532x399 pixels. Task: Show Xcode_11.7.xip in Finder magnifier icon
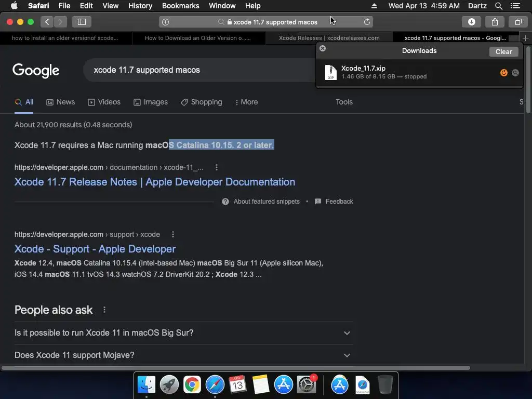pyautogui.click(x=515, y=73)
